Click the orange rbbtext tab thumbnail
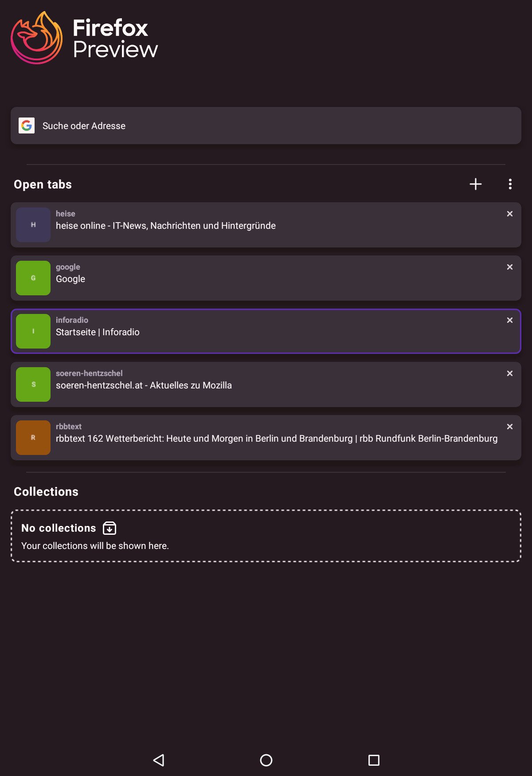The width and height of the screenshot is (532, 776). 33,438
